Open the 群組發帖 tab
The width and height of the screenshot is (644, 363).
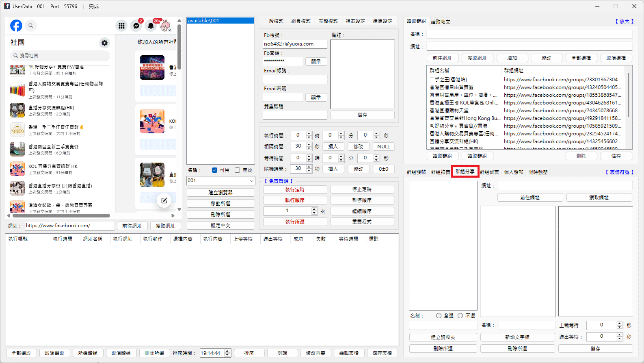tap(416, 172)
